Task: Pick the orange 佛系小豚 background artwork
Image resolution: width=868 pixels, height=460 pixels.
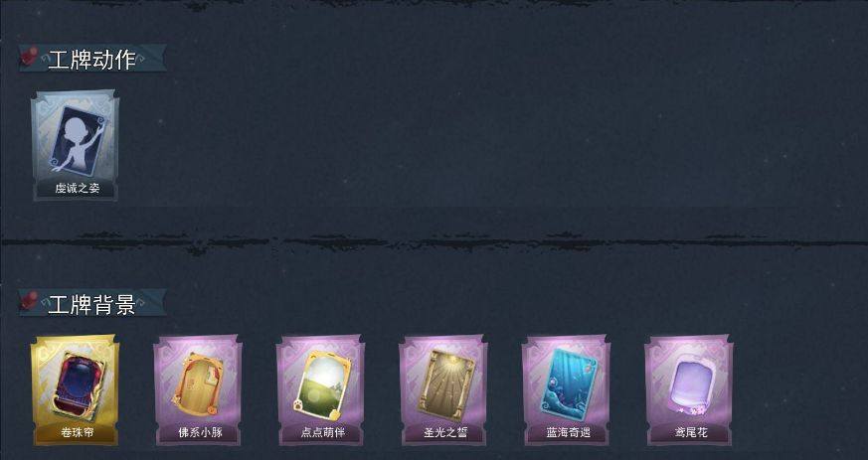Action: pyautogui.click(x=198, y=384)
